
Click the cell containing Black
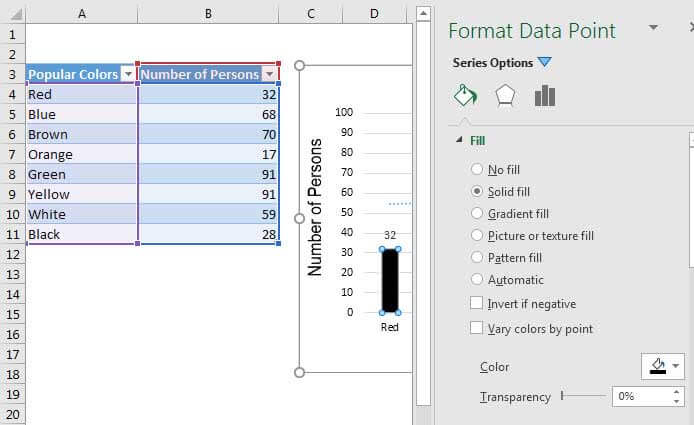point(82,234)
